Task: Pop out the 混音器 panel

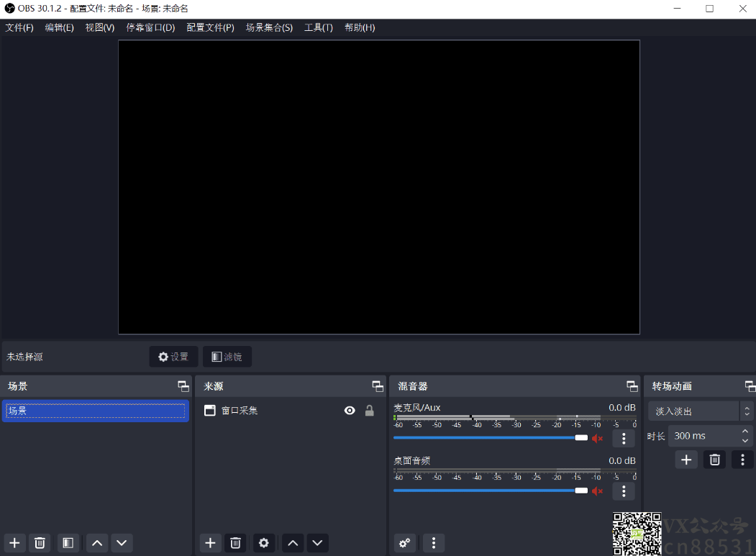Action: (632, 386)
